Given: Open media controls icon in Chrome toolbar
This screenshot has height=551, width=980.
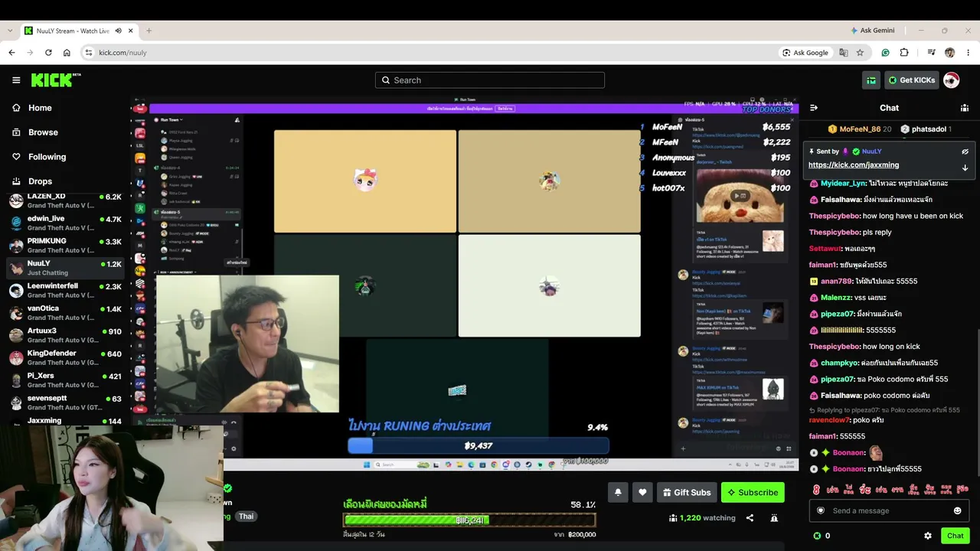Looking at the screenshot, I should click(931, 53).
